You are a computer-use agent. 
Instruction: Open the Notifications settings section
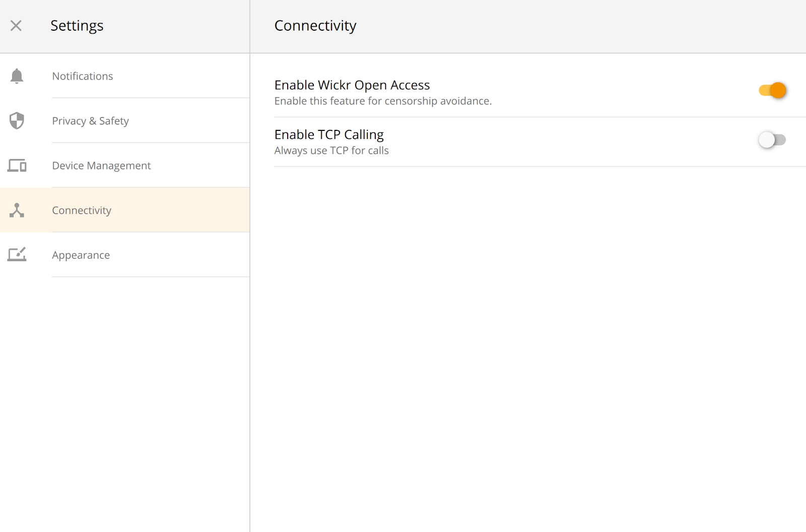pos(83,76)
